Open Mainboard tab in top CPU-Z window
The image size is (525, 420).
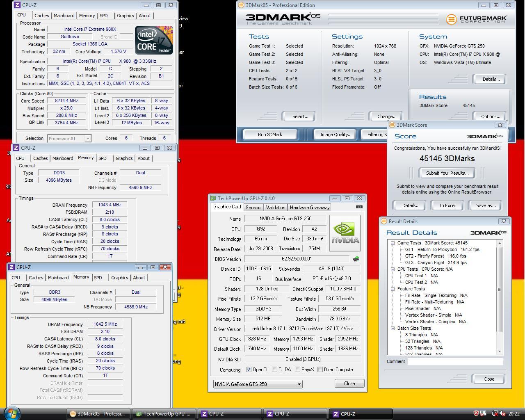(x=64, y=16)
